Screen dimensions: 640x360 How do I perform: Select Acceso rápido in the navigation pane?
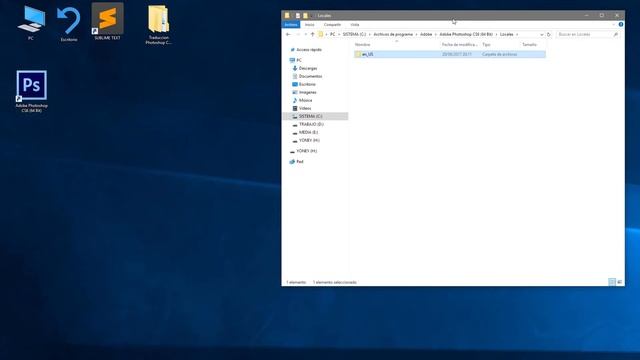309,49
